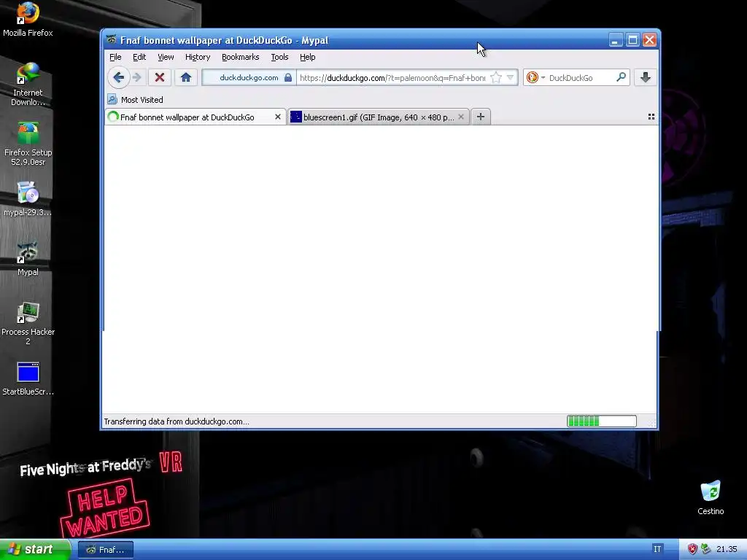Click the Fnaf taskbar window button
Viewport: 747px width, 560px height.
click(106, 550)
